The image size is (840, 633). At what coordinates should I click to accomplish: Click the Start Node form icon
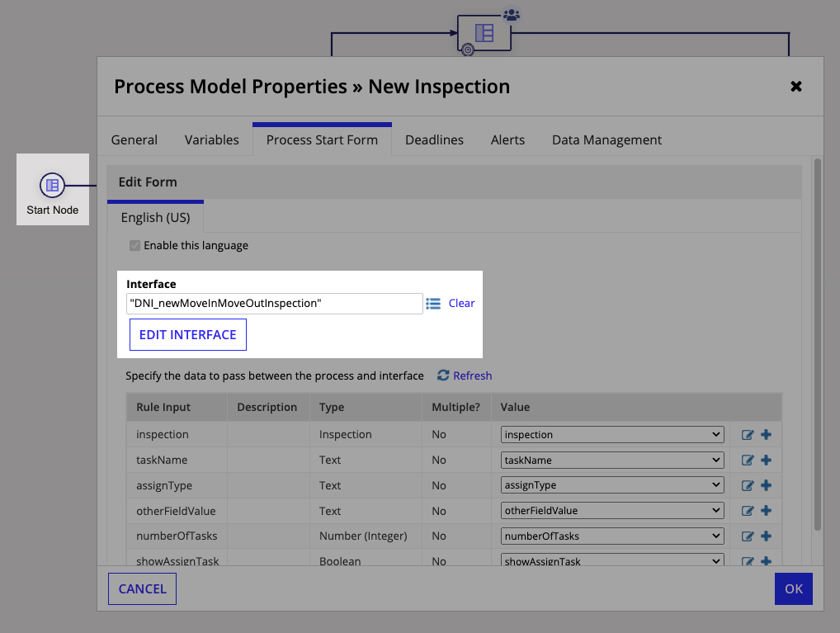[52, 186]
